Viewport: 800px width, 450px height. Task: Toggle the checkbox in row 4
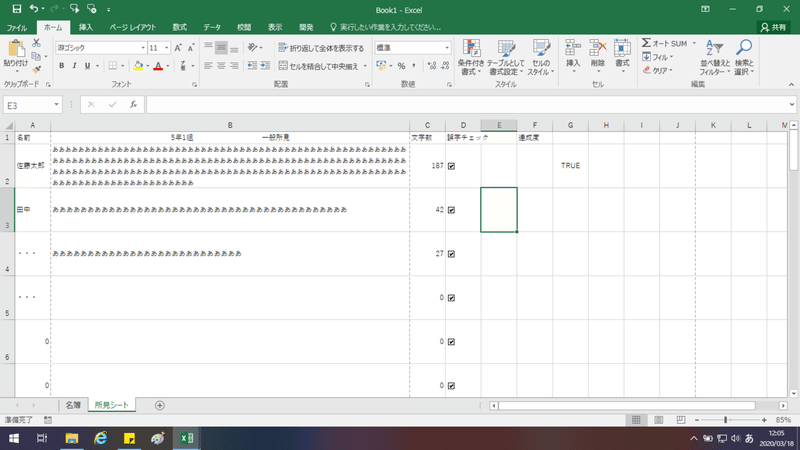coord(452,254)
